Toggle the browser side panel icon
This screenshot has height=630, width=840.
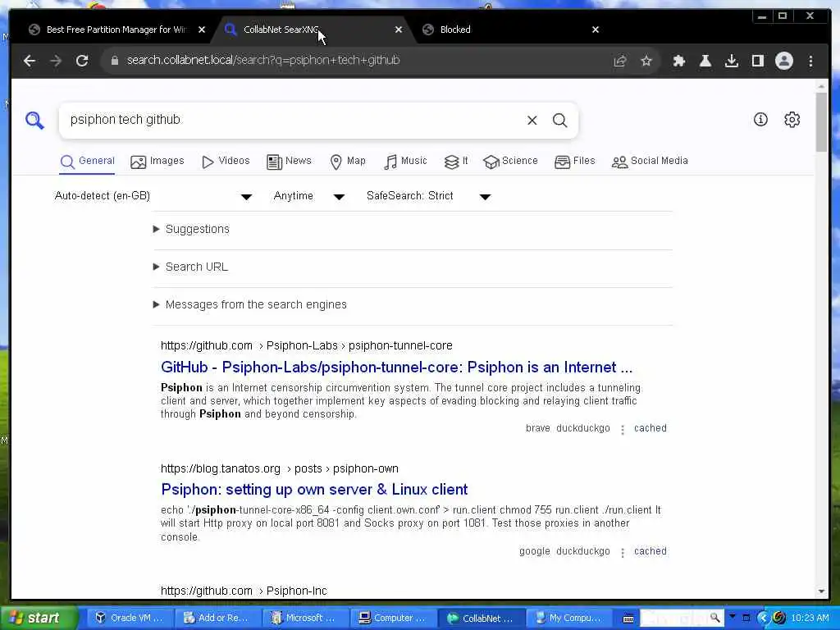click(757, 61)
